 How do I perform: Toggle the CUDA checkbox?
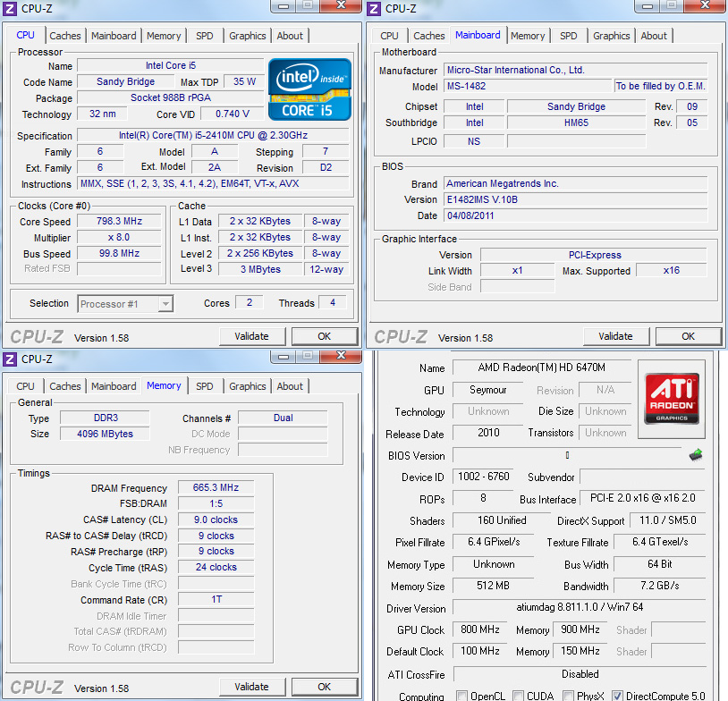[x=519, y=696]
